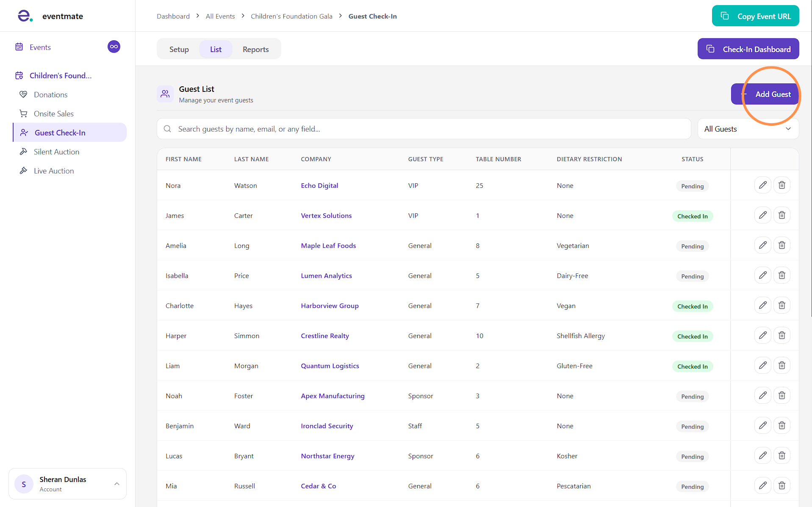Open Silent Auction in the sidebar

56,152
